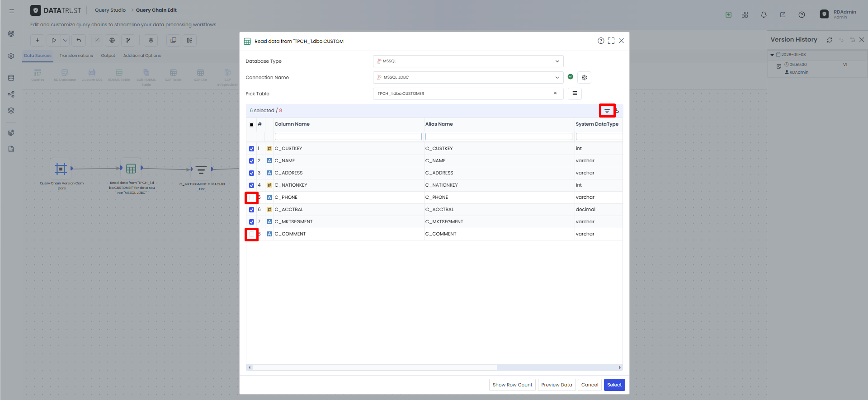Click the branch icon in the toolbar
This screenshot has height=400, width=868.
[128, 40]
